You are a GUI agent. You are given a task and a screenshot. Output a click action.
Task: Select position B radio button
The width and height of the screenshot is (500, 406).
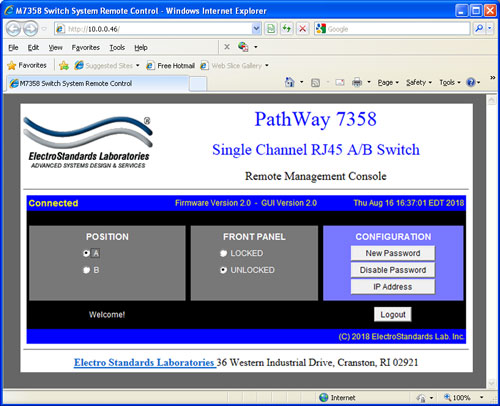[x=86, y=270]
